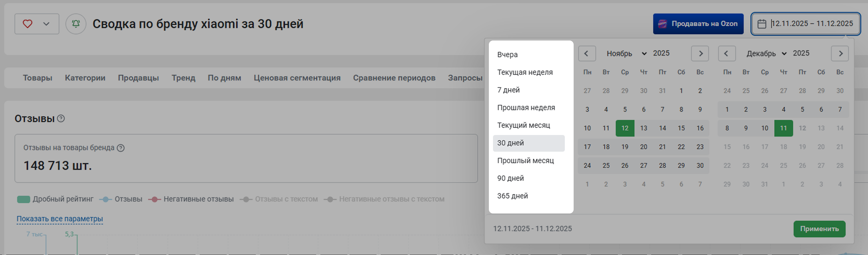868x255 pixels.
Task: Click the calendar icon in date field
Action: click(762, 24)
